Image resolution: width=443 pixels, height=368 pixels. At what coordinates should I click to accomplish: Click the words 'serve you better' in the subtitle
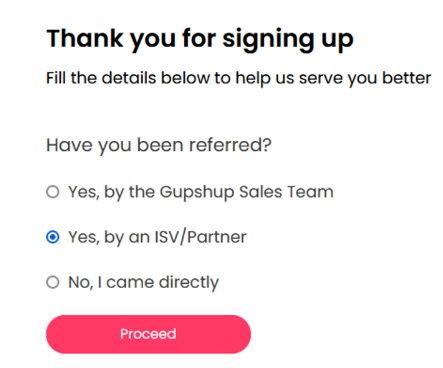[x=365, y=78]
